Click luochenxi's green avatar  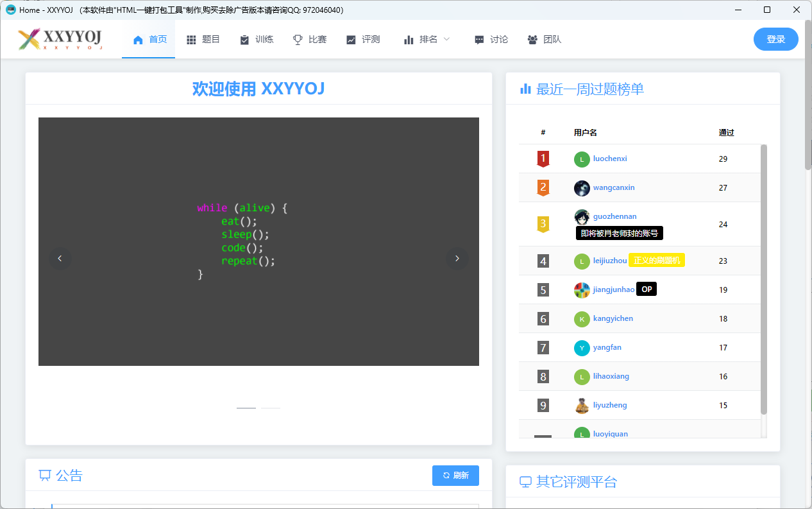(582, 159)
